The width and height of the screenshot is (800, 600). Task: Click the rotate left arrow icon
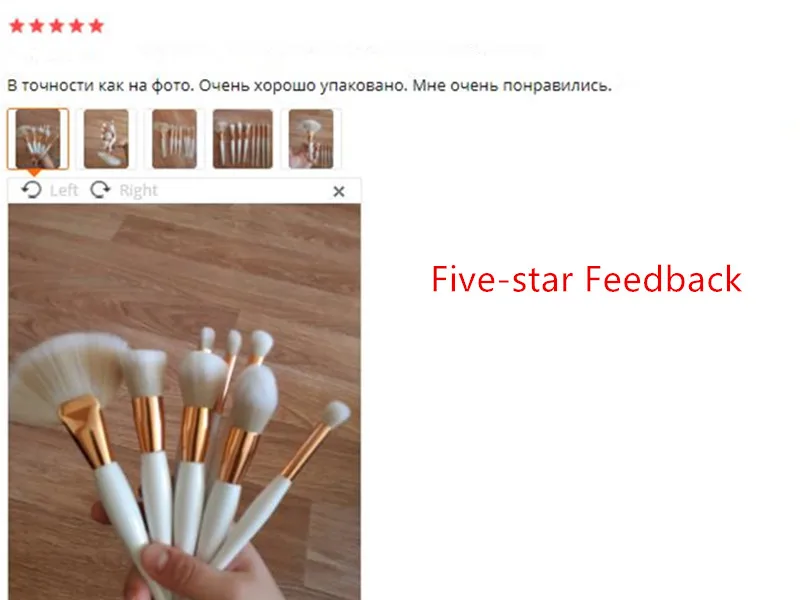pyautogui.click(x=32, y=190)
